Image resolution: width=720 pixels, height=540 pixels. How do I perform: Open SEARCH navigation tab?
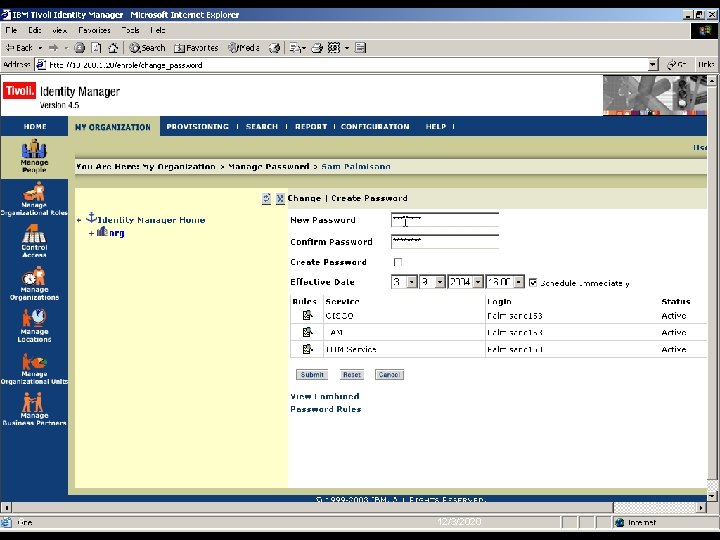tap(262, 126)
